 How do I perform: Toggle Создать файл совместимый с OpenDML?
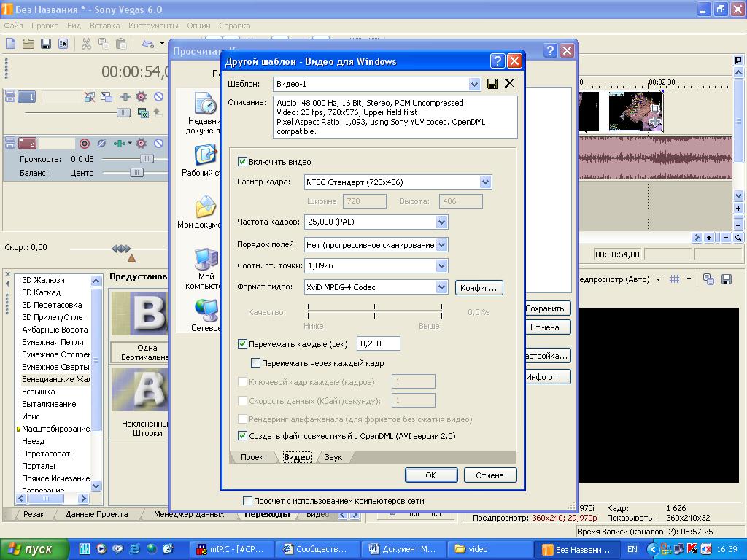click(242, 435)
